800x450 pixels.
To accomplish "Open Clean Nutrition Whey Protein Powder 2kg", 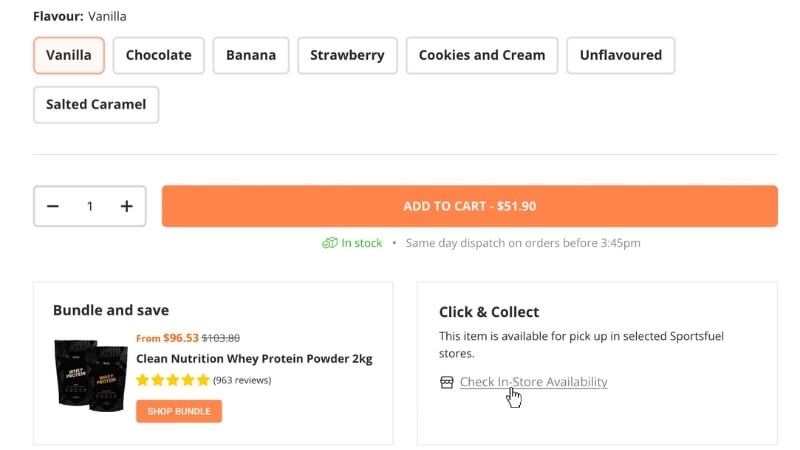I will click(x=254, y=359).
